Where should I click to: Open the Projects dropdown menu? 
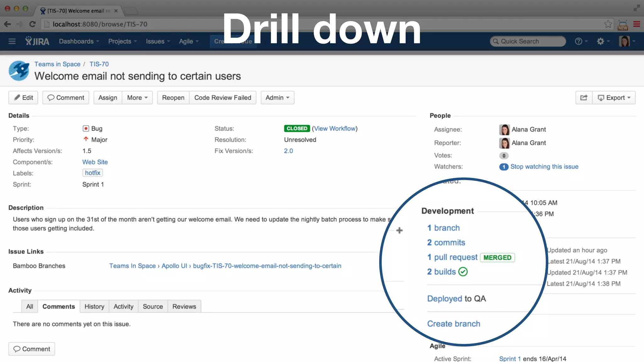tap(122, 41)
